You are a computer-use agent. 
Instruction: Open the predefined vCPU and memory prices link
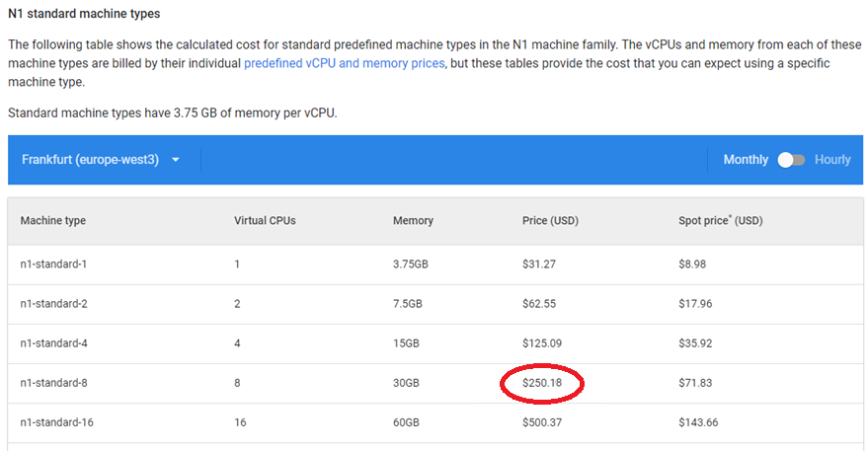click(x=345, y=63)
